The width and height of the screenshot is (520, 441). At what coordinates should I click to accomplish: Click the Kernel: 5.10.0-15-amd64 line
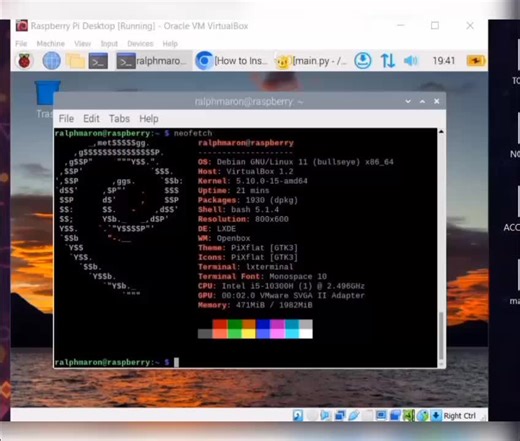[253, 181]
